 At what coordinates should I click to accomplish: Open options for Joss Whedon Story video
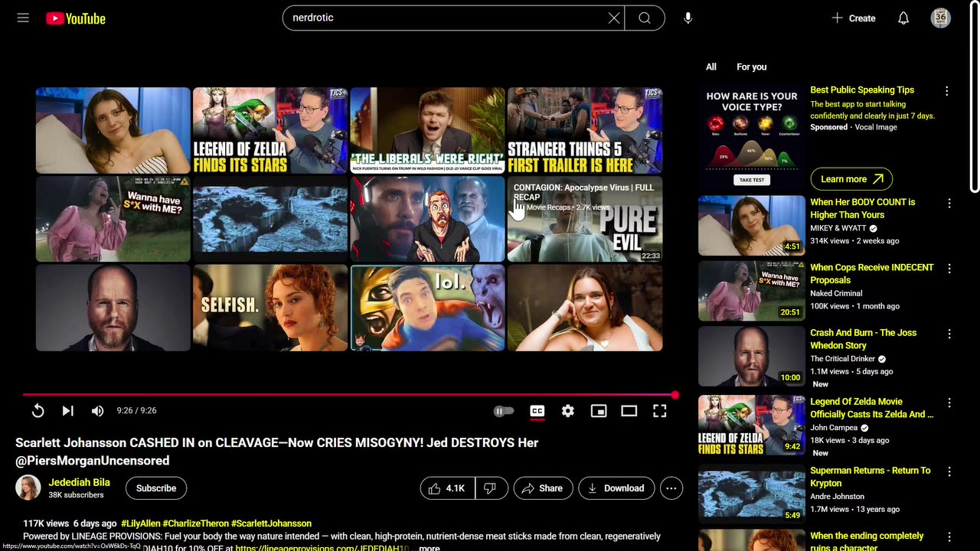(949, 334)
